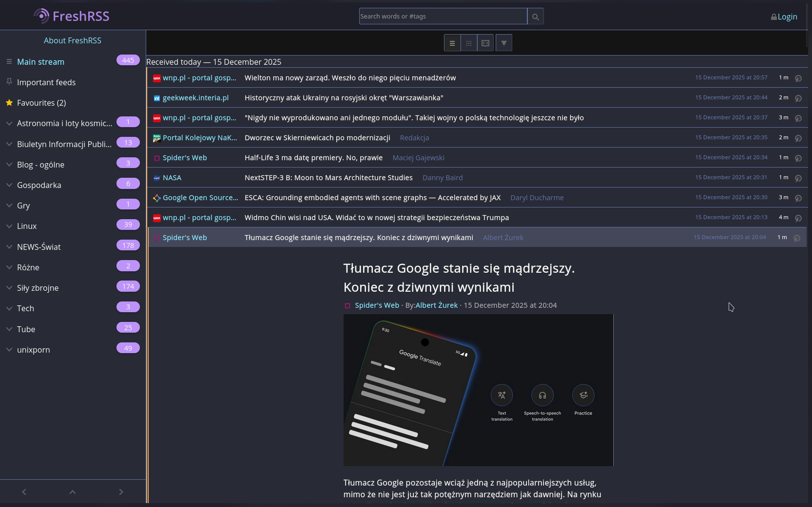Go to previous article arrow
The height and width of the screenshot is (507, 812).
coord(24,492)
